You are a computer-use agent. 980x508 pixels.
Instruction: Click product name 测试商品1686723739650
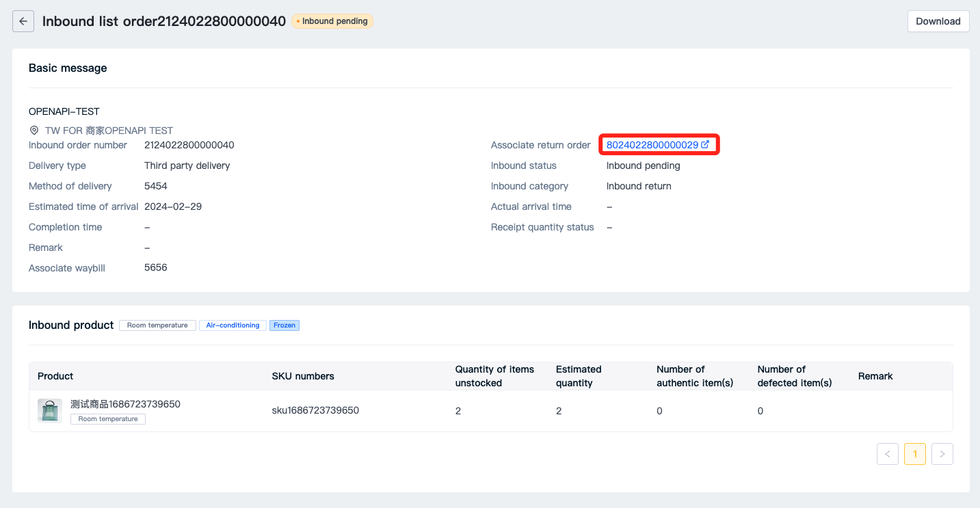click(126, 404)
